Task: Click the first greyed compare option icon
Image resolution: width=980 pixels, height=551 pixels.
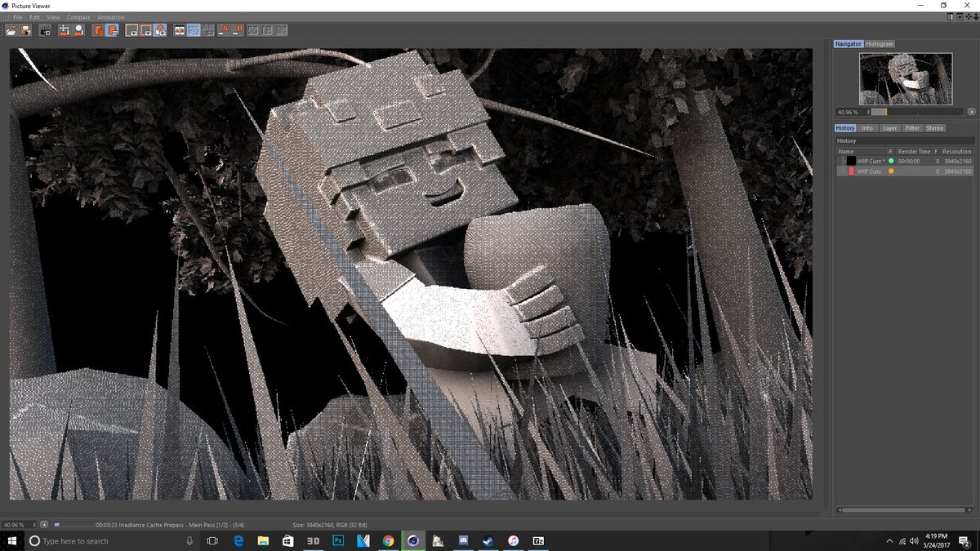Action: [253, 30]
